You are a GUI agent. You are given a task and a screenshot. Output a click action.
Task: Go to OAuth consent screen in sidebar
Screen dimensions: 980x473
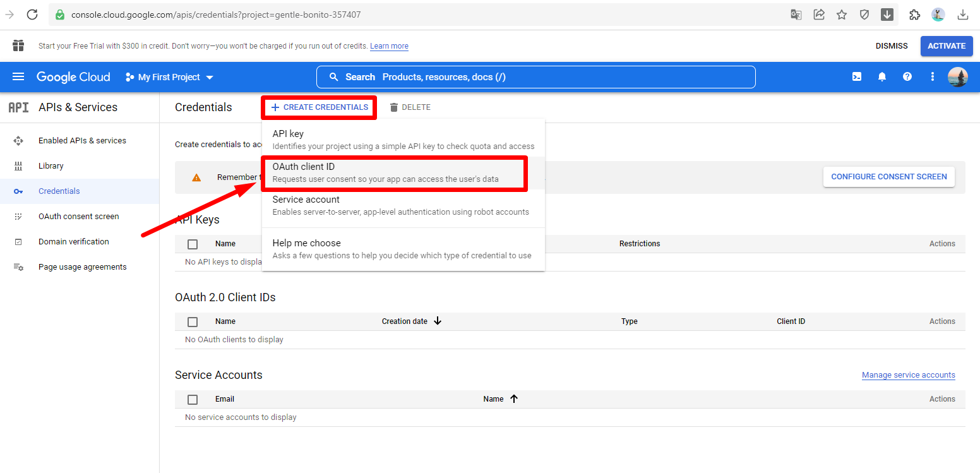click(x=78, y=217)
